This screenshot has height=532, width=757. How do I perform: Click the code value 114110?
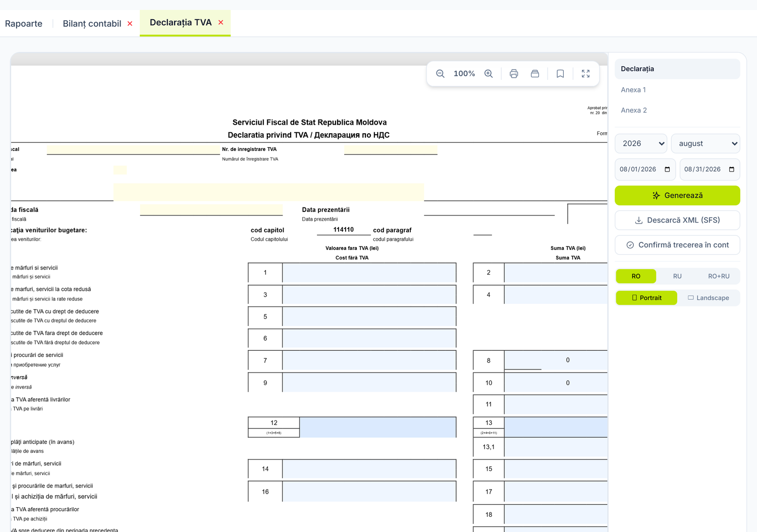pos(344,230)
